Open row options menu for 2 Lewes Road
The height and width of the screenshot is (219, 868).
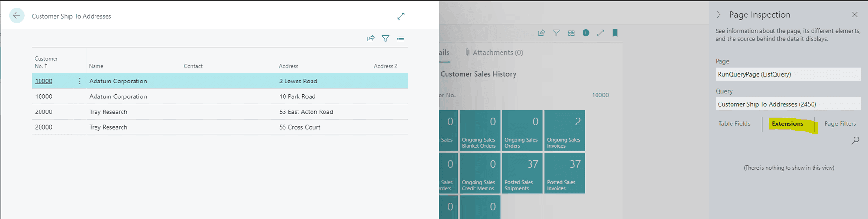80,81
